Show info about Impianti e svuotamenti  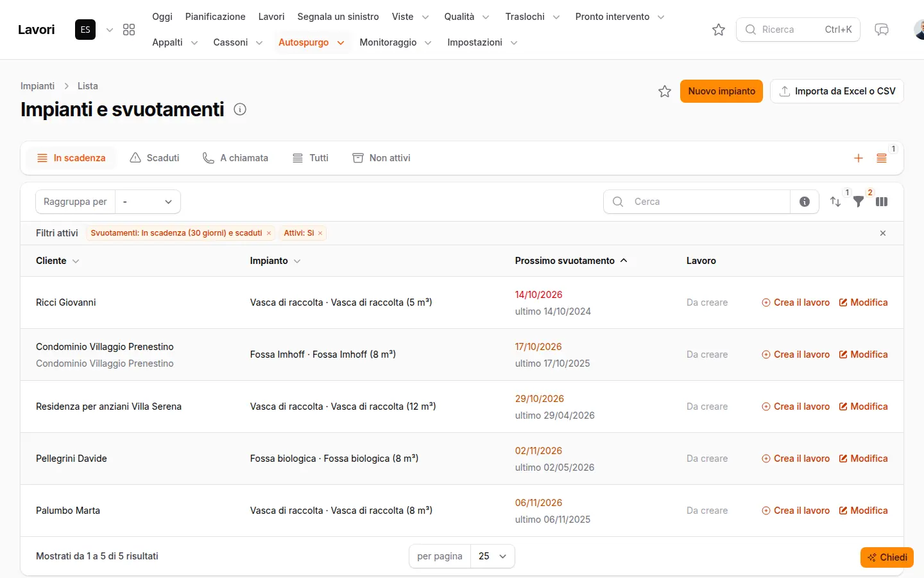coord(240,109)
